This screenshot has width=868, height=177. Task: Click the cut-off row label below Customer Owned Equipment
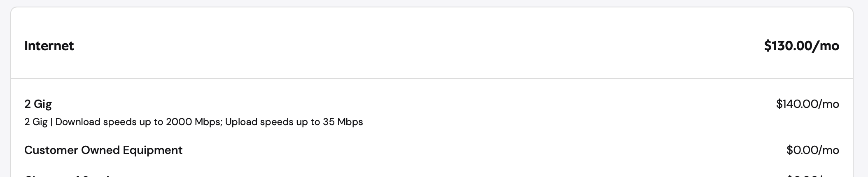pyautogui.click(x=70, y=176)
